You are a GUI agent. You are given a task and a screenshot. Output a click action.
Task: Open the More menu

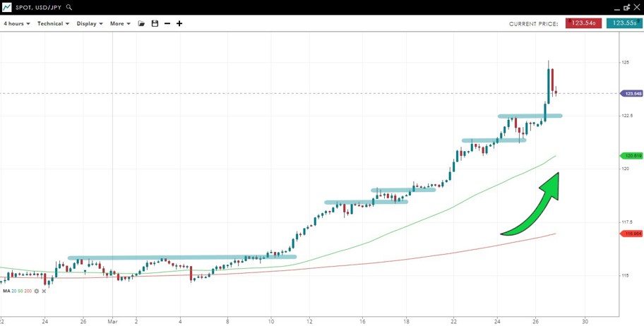120,23
